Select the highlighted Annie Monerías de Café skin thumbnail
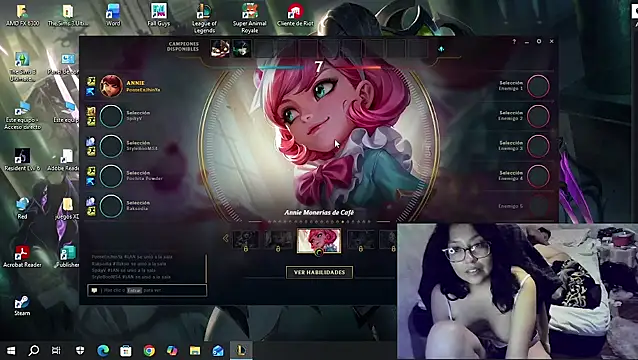 (319, 240)
